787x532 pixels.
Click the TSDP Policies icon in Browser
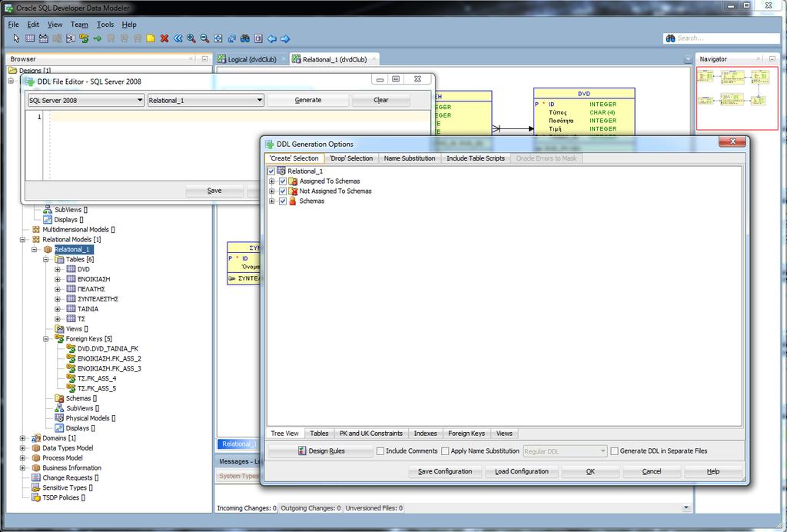[x=36, y=497]
